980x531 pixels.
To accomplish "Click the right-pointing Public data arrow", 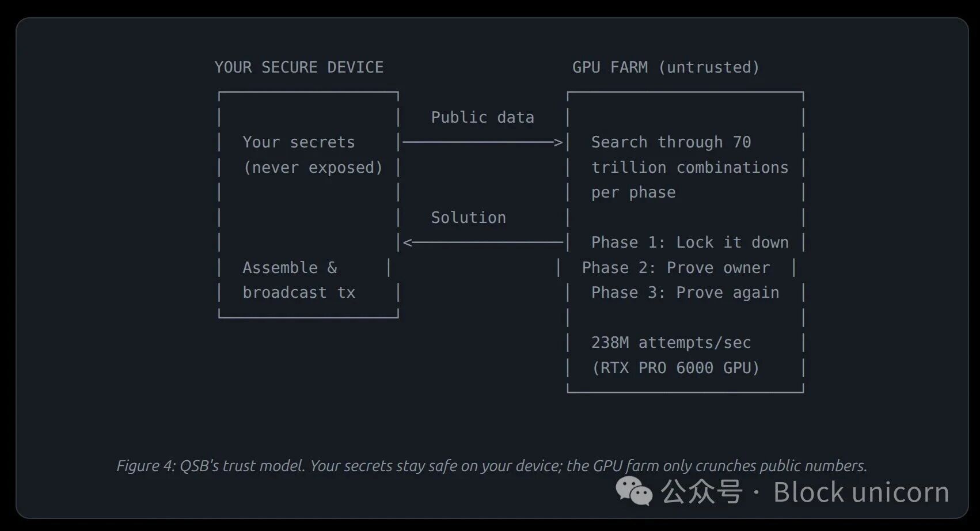I will tap(483, 142).
